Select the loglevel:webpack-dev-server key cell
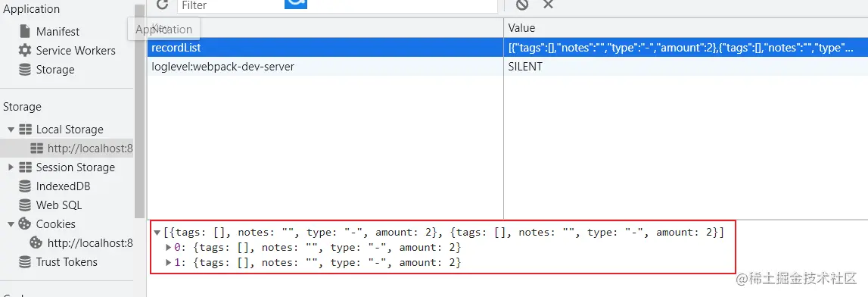The height and width of the screenshot is (297, 868). (x=325, y=67)
